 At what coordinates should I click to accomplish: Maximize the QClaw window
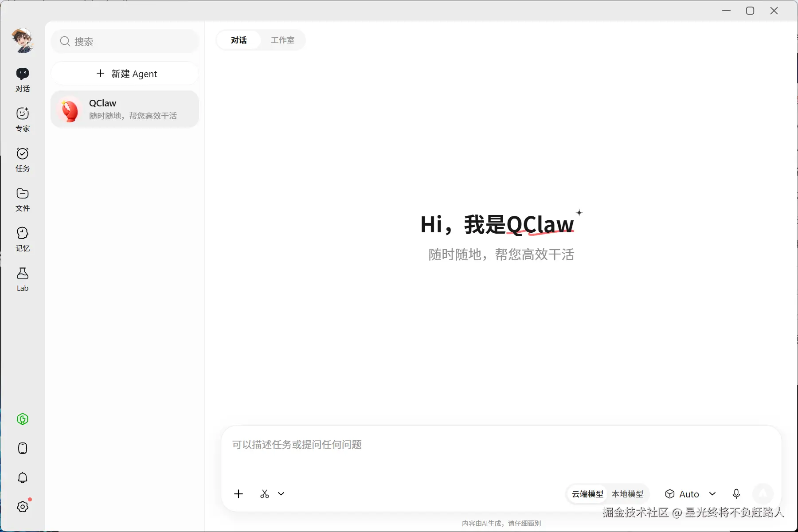(750, 11)
